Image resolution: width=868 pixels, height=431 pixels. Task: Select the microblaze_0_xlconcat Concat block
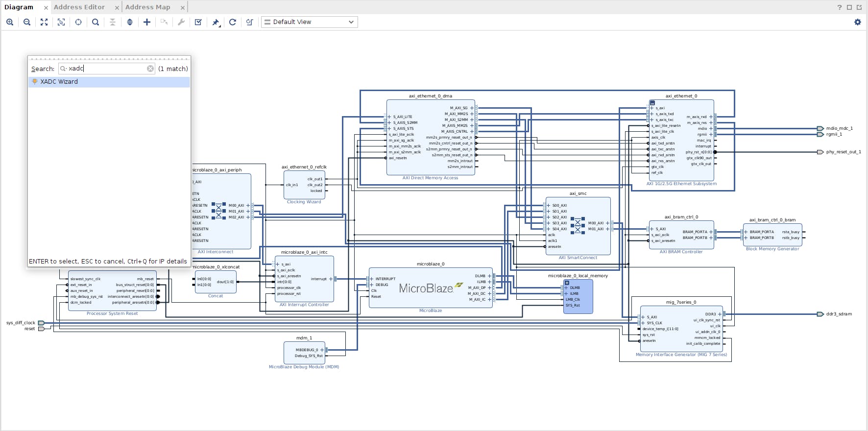pyautogui.click(x=216, y=282)
